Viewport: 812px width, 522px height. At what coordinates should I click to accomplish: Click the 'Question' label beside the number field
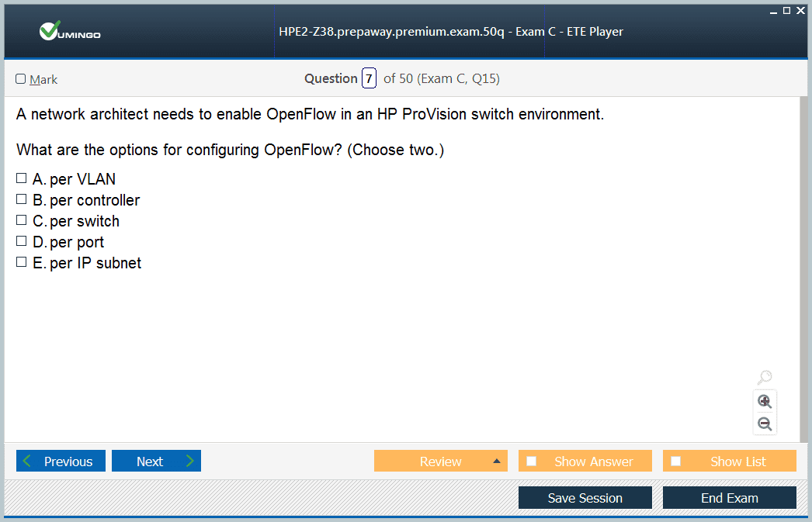pos(331,78)
